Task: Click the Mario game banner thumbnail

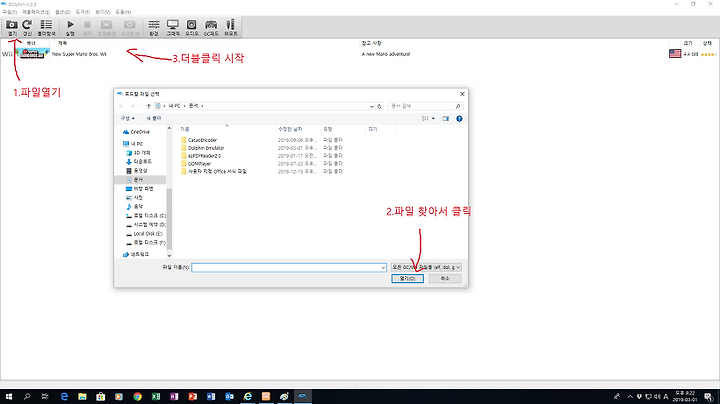Action: [x=32, y=54]
